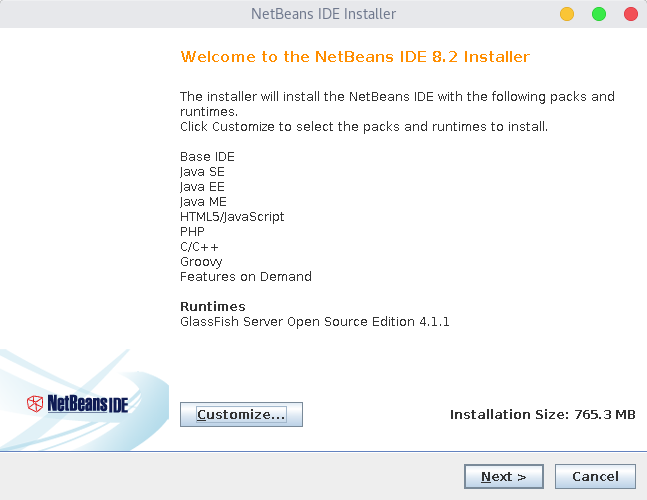
Task: Select the 'Java EE' pack text
Action: pyautogui.click(x=202, y=187)
